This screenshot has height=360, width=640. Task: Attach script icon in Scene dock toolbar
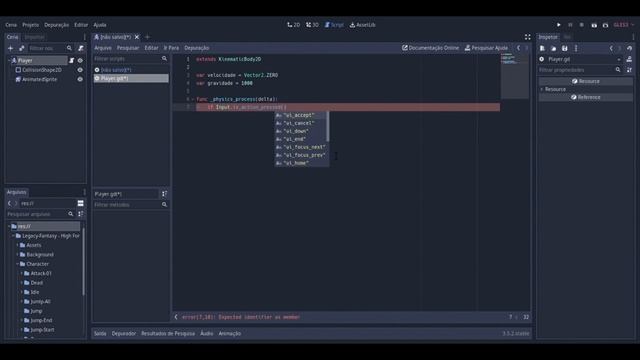pos(81,48)
